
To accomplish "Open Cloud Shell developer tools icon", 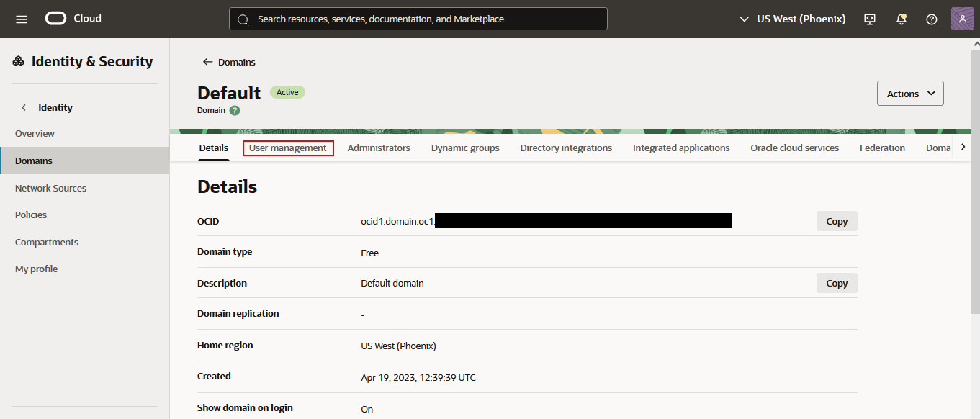I will coord(870,19).
